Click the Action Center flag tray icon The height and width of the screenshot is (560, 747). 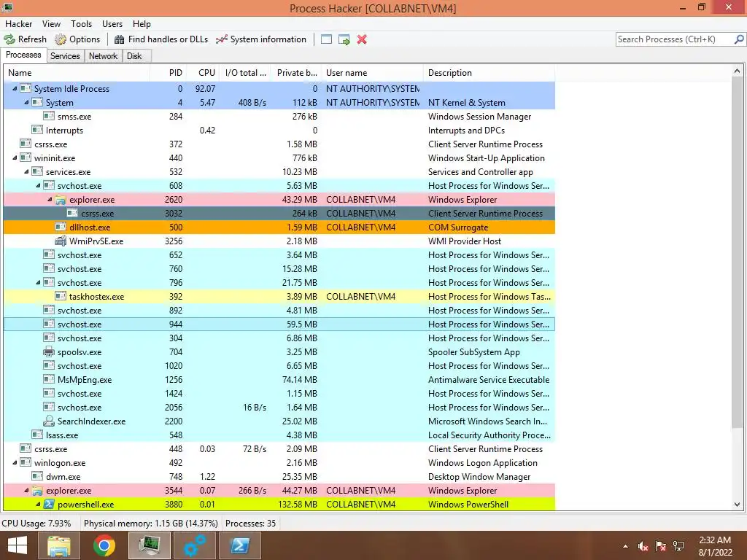coord(661,546)
